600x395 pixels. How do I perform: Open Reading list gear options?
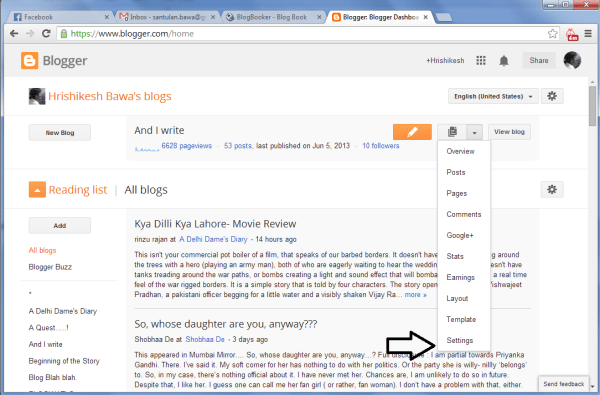(x=552, y=189)
